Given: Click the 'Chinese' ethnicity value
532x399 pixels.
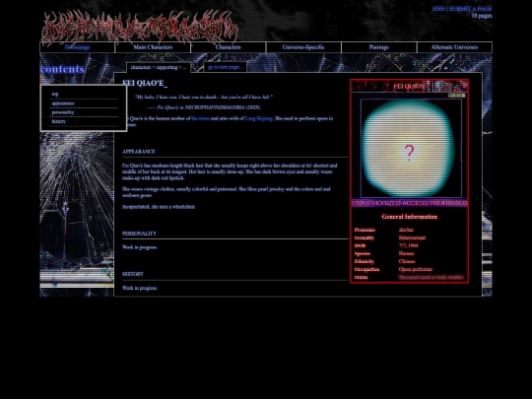Looking at the screenshot, I should pos(407,261).
